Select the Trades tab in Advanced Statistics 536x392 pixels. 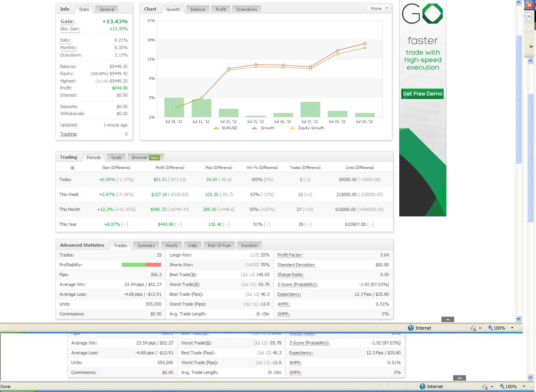coord(120,245)
